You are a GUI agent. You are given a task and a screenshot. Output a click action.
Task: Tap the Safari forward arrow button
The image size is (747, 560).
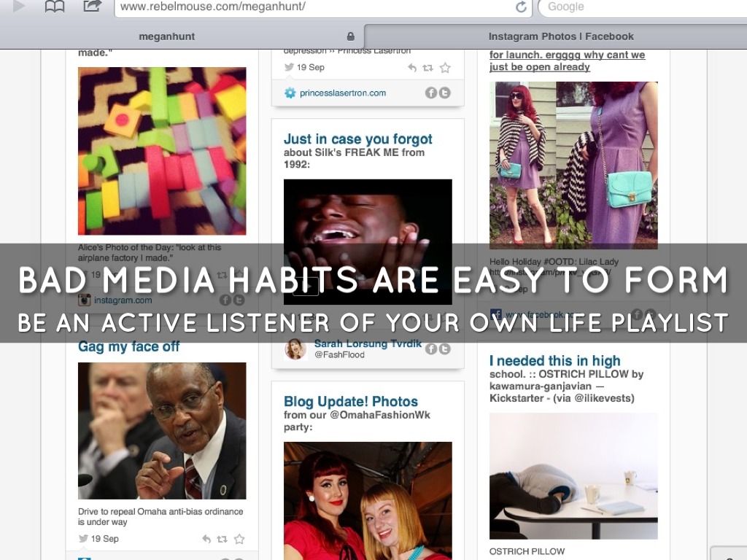pyautogui.click(x=19, y=7)
